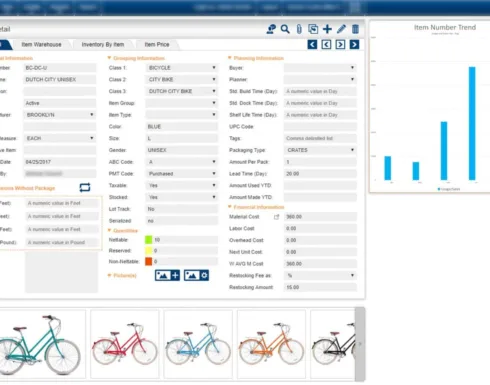Open Packaging Type CRATES dropdown
Viewport: 490px width, 385px height.
pyautogui.click(x=320, y=150)
